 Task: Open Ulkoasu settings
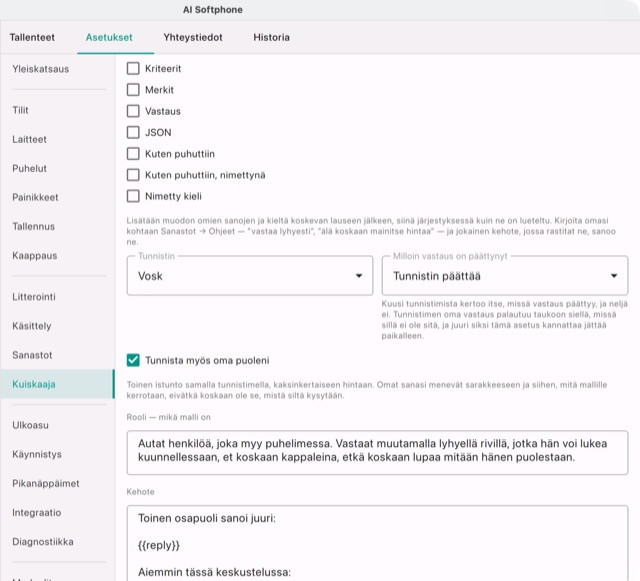click(57, 425)
